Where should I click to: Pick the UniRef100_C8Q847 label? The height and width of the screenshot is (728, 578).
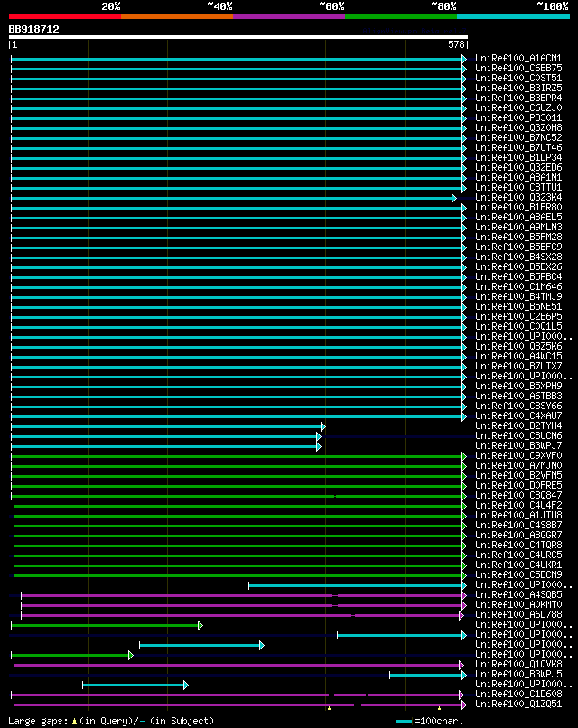pyautogui.click(x=518, y=495)
